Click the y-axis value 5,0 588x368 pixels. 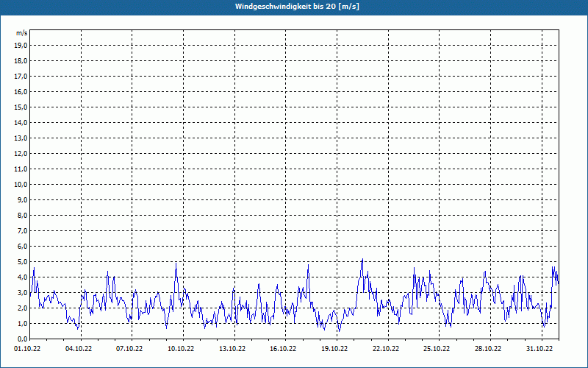point(22,261)
